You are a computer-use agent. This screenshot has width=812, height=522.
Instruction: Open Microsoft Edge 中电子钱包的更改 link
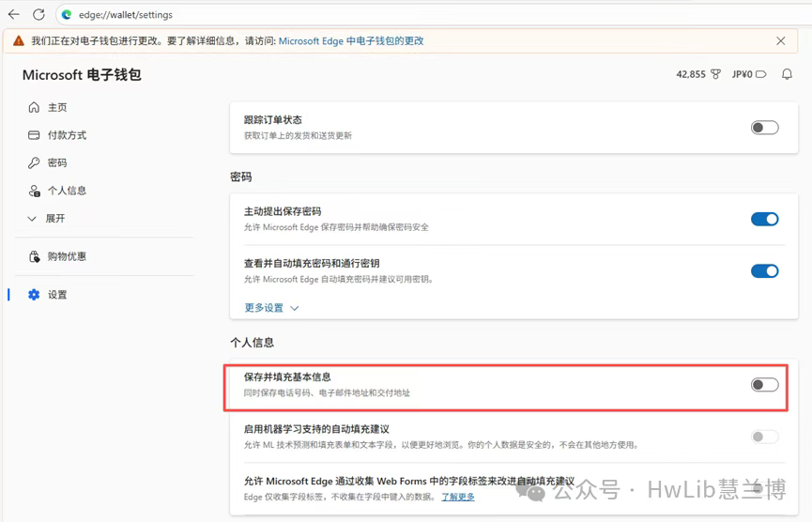pos(351,41)
